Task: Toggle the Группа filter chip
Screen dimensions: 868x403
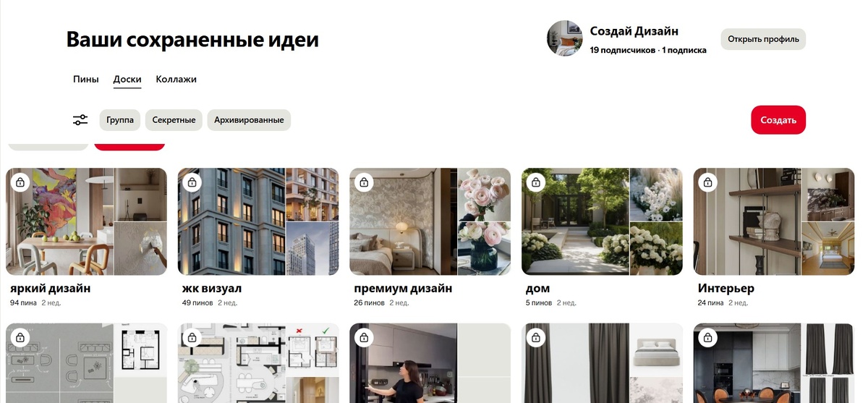Action: [x=120, y=120]
